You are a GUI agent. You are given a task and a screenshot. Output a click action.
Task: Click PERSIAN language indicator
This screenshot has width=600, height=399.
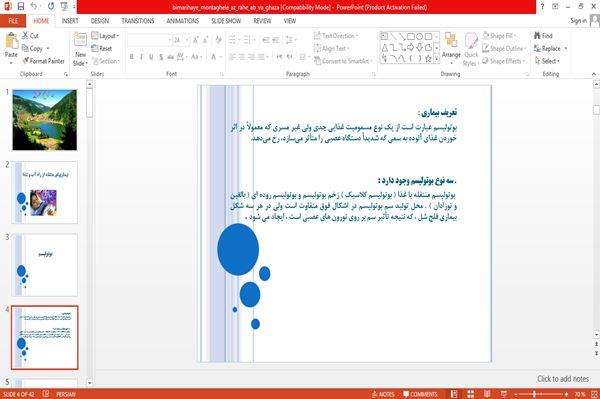click(65, 394)
